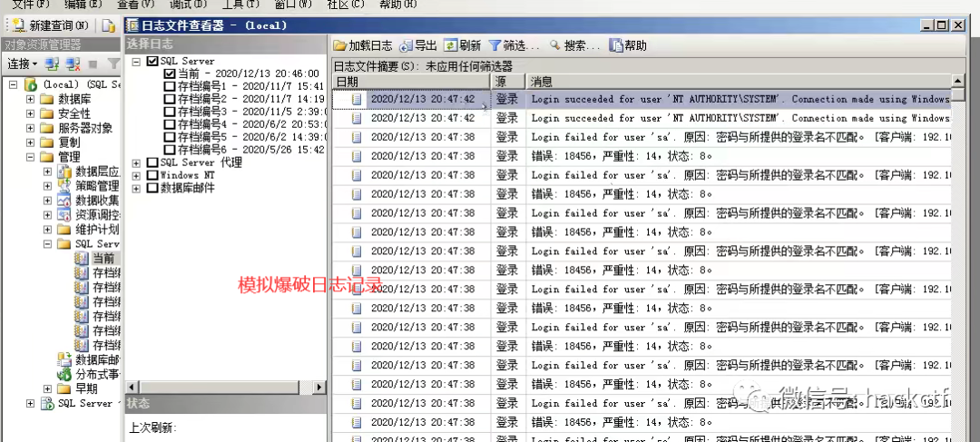Sort by the 消息 column header
The image size is (980, 442).
(x=738, y=82)
